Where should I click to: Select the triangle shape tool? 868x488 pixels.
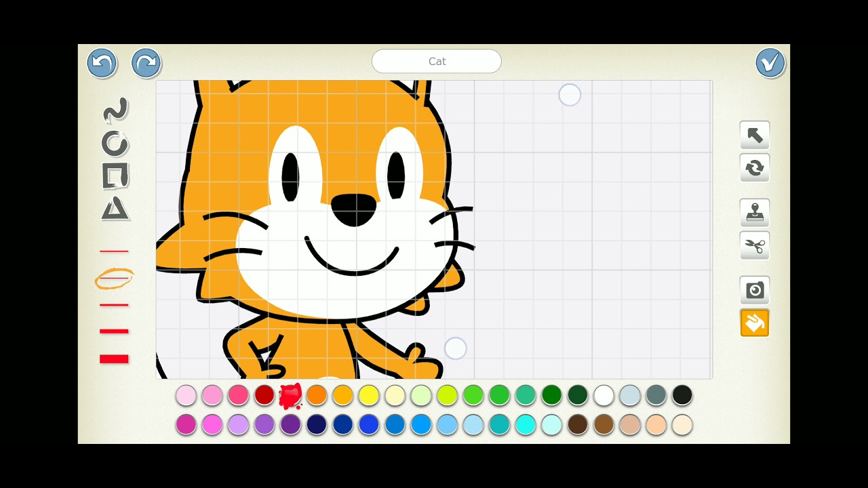[x=115, y=208]
